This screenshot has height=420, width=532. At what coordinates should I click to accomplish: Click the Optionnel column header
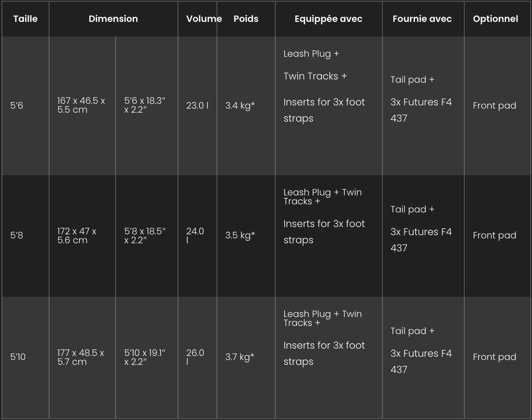click(496, 19)
